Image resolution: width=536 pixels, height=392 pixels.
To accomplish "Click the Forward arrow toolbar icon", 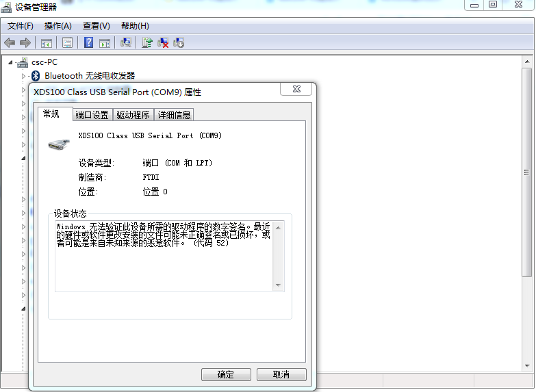I will point(25,42).
